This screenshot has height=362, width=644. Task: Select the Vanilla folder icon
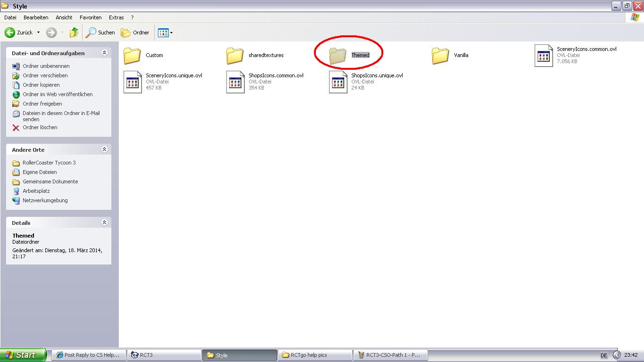click(x=440, y=56)
